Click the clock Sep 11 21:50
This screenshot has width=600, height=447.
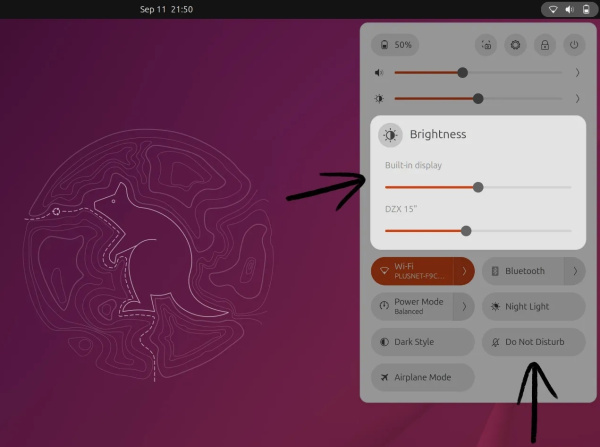pyautogui.click(x=166, y=9)
